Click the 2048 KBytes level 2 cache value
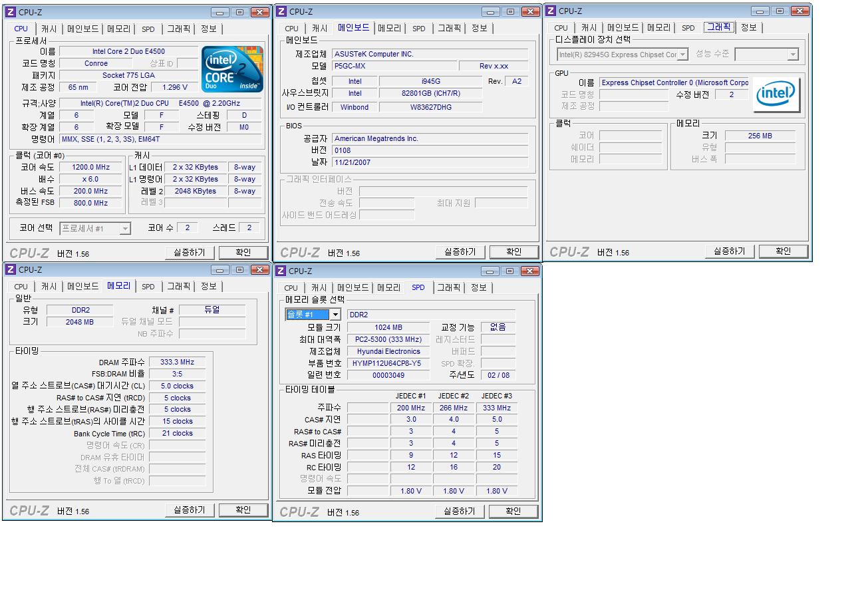 (x=195, y=191)
